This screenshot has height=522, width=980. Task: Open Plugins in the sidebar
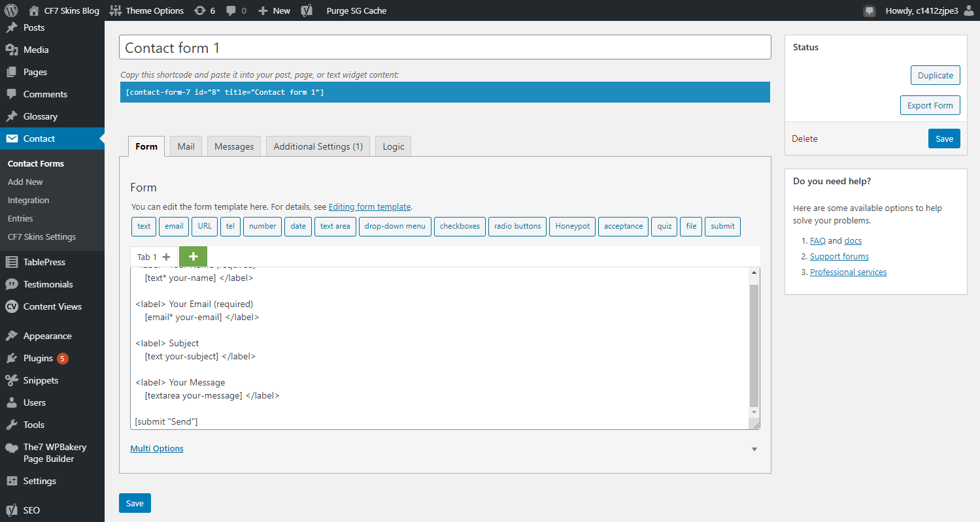pyautogui.click(x=38, y=358)
